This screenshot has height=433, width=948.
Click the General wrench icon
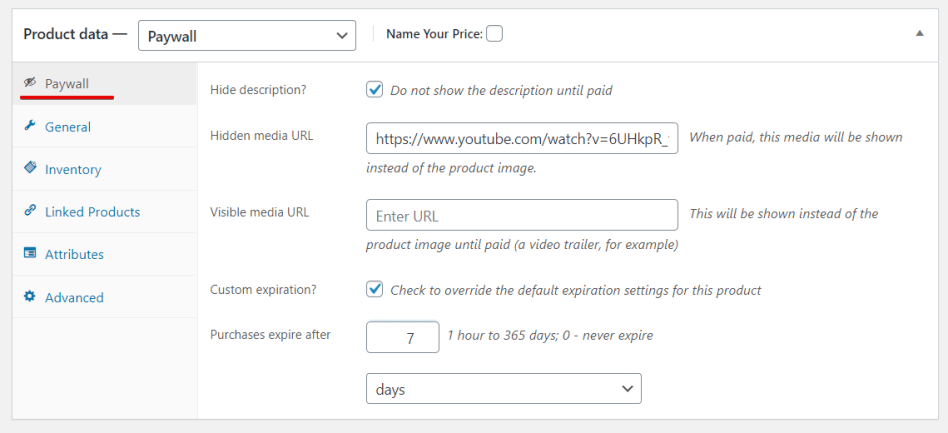(x=30, y=126)
